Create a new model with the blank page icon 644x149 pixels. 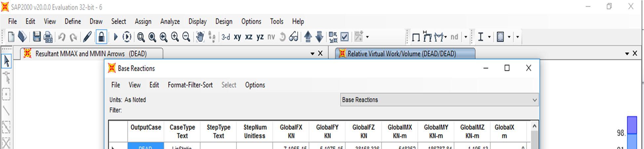(11, 37)
